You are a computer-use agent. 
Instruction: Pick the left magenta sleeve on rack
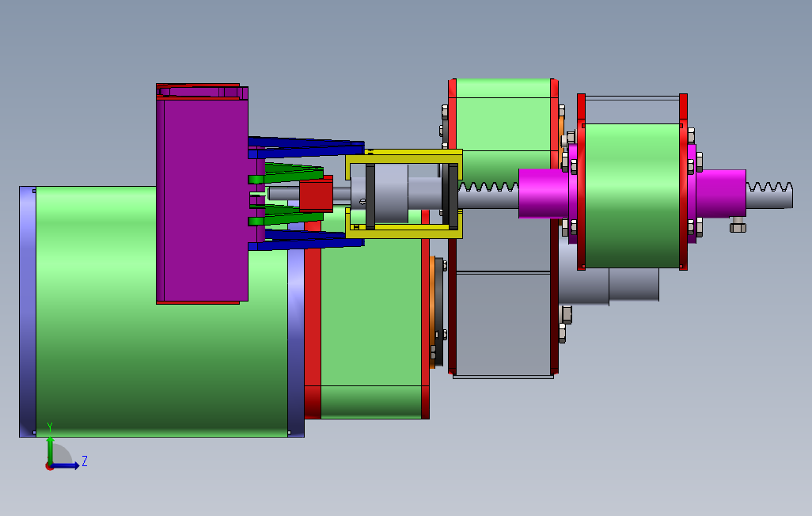pyautogui.click(x=544, y=193)
